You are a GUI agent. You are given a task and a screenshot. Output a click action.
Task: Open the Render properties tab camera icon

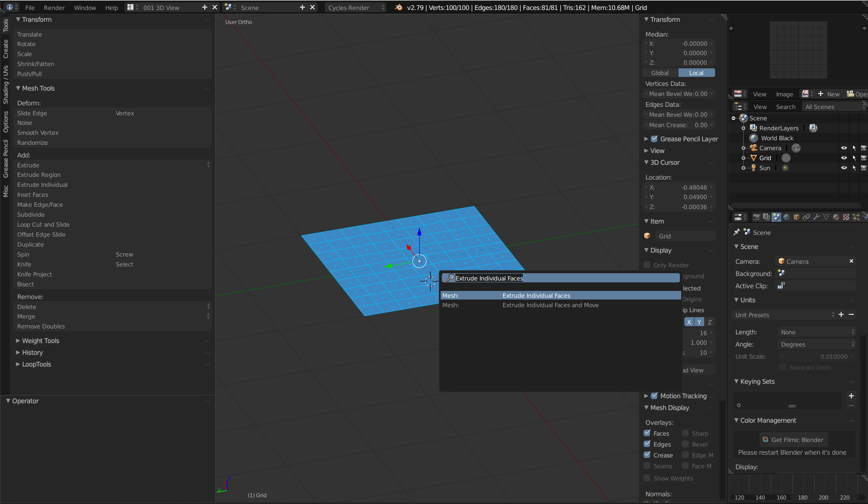[x=756, y=217]
